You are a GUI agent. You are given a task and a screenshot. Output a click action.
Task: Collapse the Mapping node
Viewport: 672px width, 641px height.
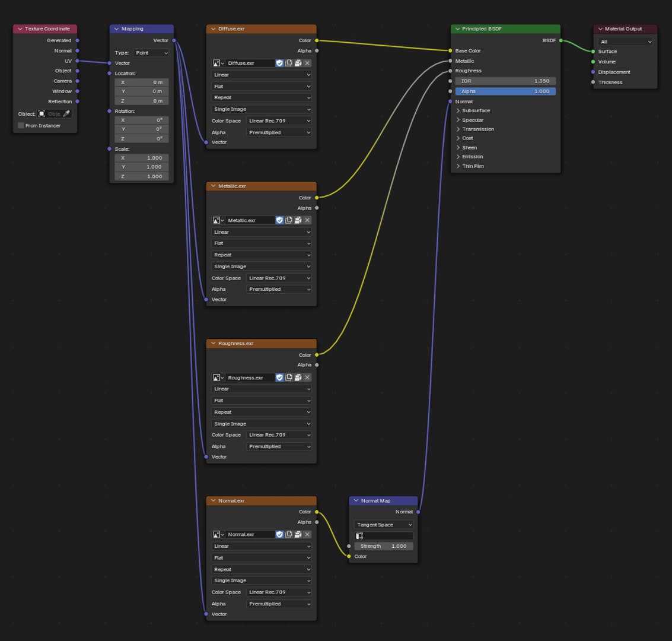[x=116, y=28]
